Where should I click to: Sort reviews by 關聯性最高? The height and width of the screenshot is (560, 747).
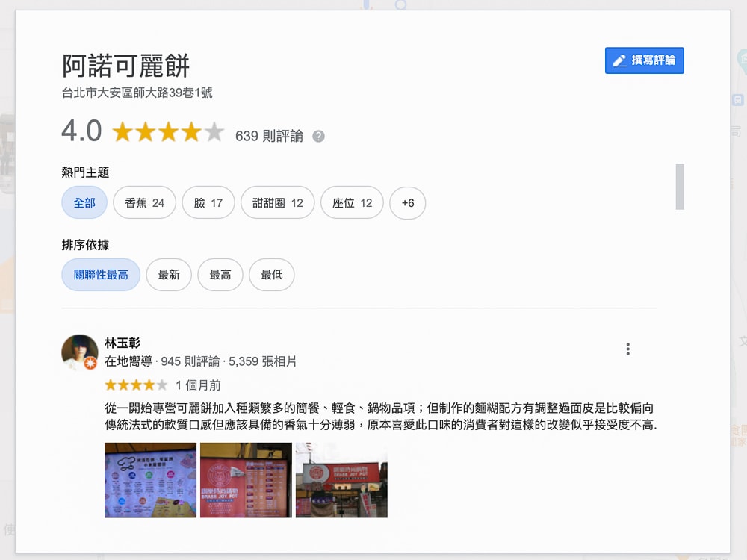pyautogui.click(x=101, y=275)
